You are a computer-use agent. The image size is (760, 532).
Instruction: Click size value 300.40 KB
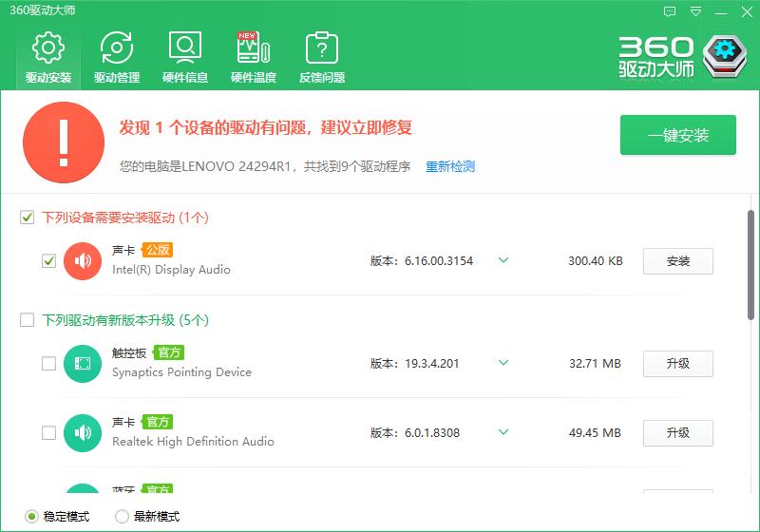coord(596,261)
